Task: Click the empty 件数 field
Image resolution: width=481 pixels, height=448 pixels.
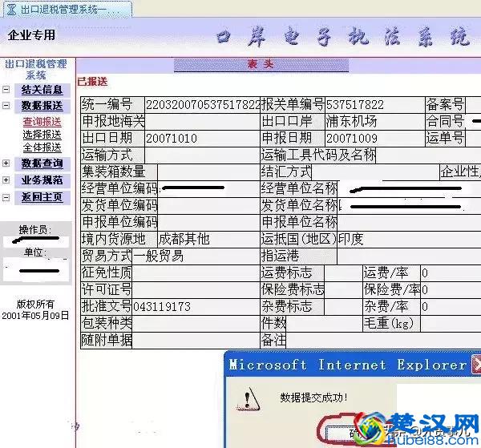Action: point(324,324)
